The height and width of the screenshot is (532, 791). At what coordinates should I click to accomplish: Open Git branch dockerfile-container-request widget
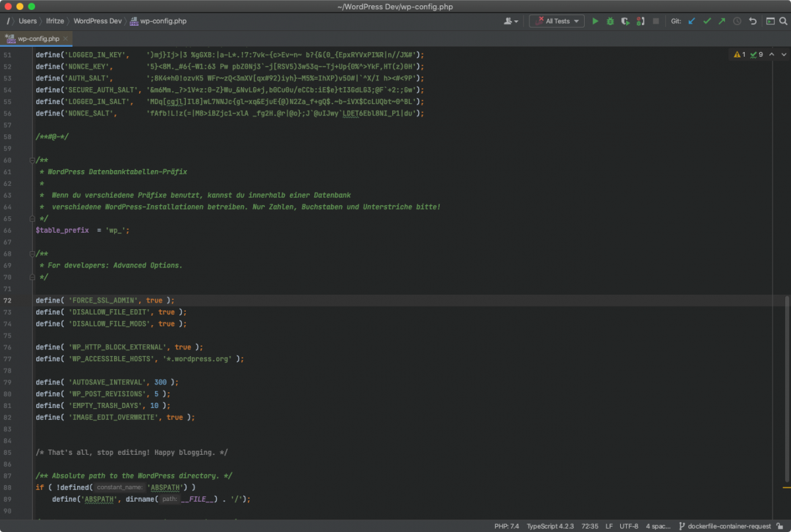(x=724, y=526)
